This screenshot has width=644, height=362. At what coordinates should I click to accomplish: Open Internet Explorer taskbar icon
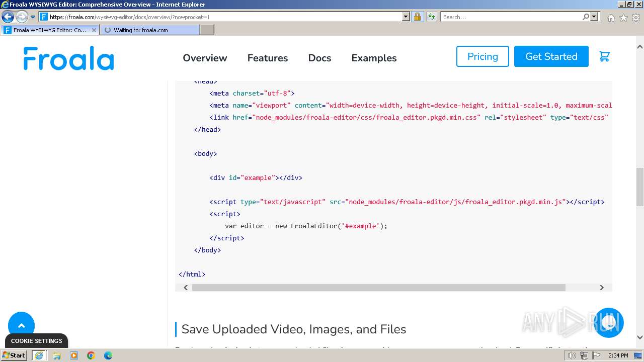pos(39,355)
